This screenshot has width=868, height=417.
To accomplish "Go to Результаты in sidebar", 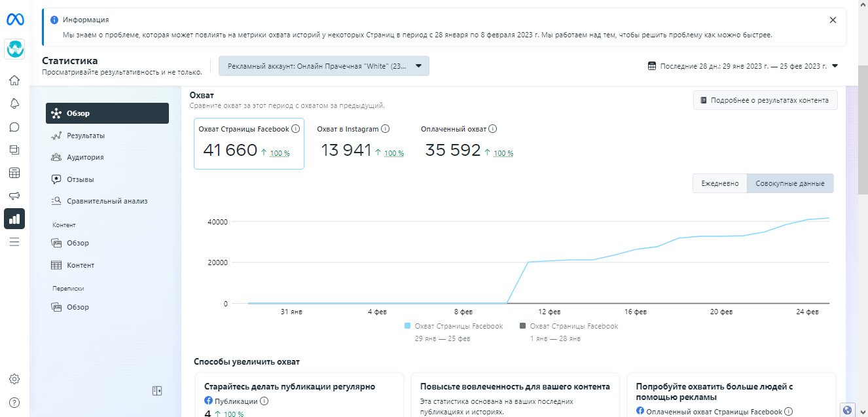I will (x=85, y=136).
